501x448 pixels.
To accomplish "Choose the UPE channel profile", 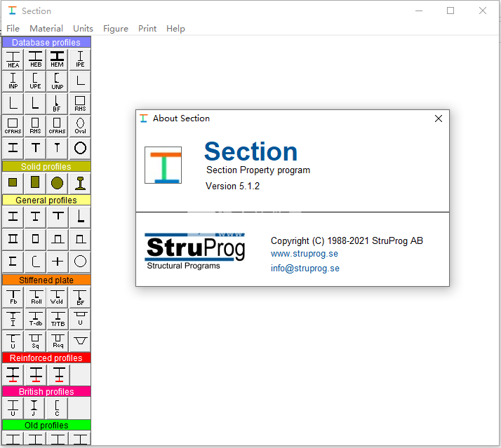I will (35, 81).
